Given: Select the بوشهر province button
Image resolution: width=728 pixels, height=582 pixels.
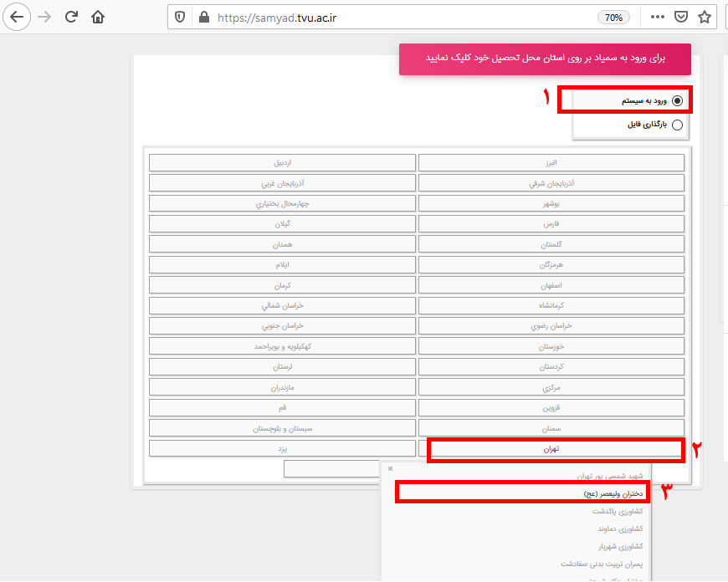Looking at the screenshot, I should [551, 204].
